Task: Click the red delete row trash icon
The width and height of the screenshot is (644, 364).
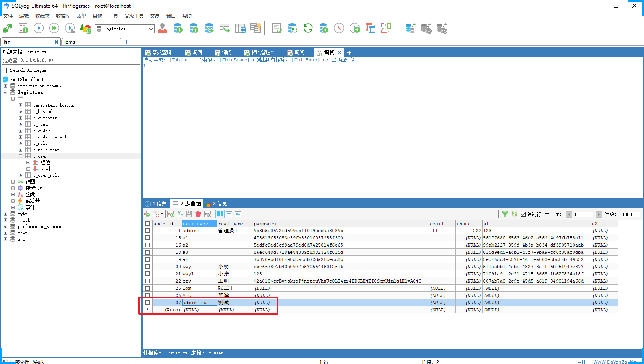Action: pyautogui.click(x=198, y=214)
